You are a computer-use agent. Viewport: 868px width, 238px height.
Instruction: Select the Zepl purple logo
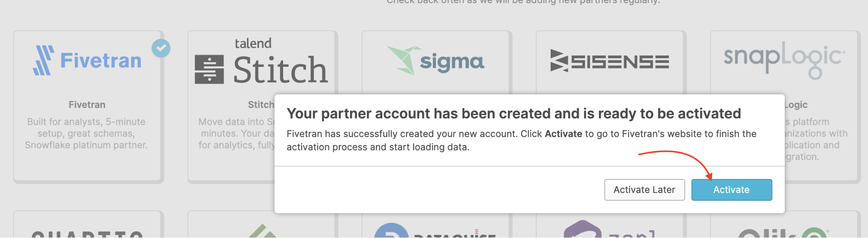tap(582, 231)
